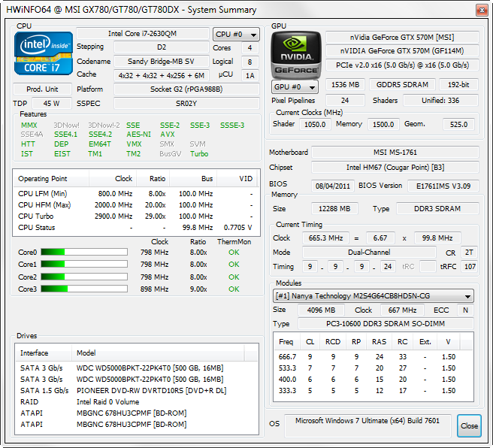This screenshot has width=493, height=448.
Task: Click the E1761IMS V3.09 BIOS version field
Action: point(443,186)
